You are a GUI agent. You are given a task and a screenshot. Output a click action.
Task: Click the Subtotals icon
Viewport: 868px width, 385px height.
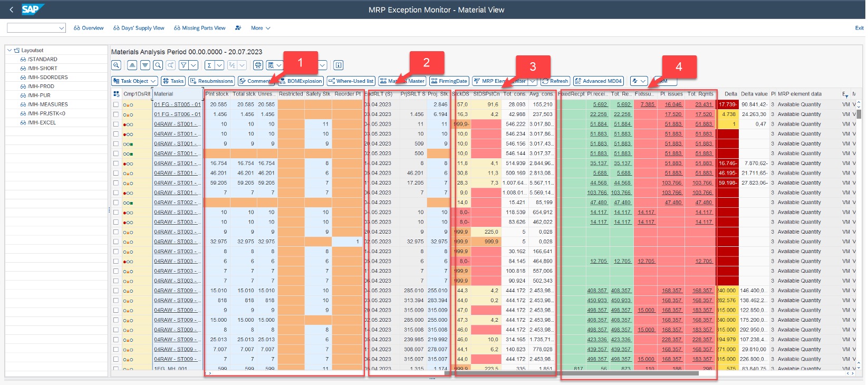(x=232, y=65)
